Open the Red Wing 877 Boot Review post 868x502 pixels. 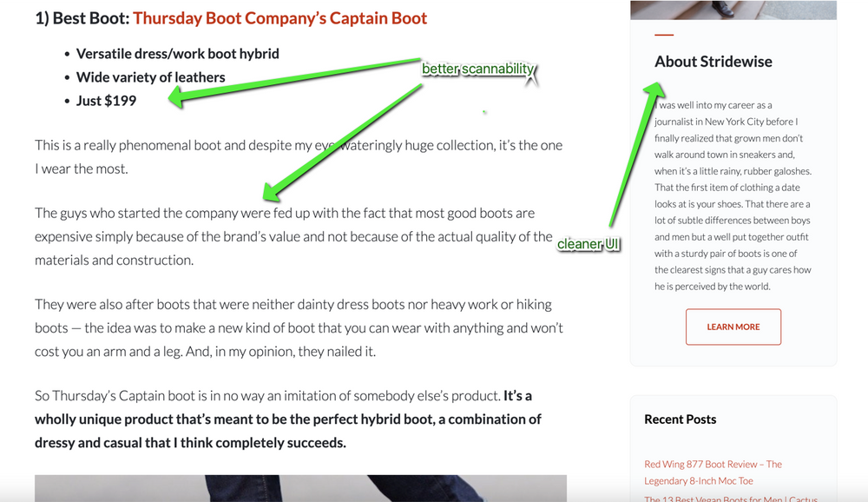point(713,472)
